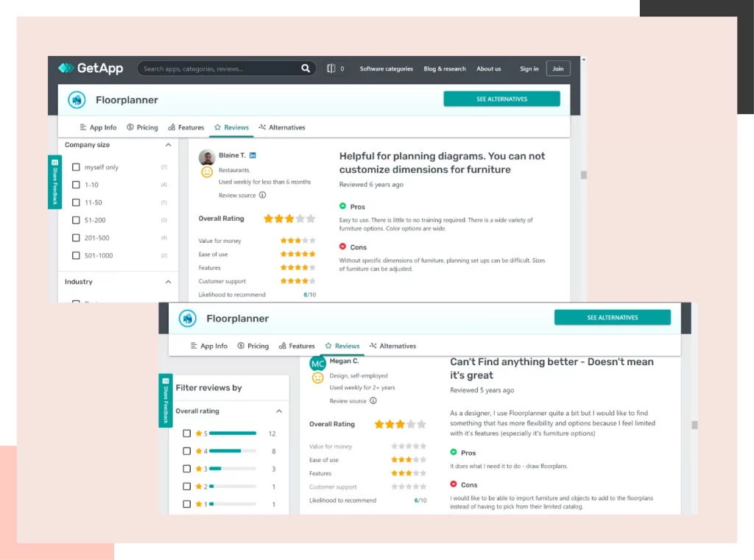Image resolution: width=754 pixels, height=560 pixels.
Task: Click neutral face icon under Megan's avatar
Action: (317, 378)
